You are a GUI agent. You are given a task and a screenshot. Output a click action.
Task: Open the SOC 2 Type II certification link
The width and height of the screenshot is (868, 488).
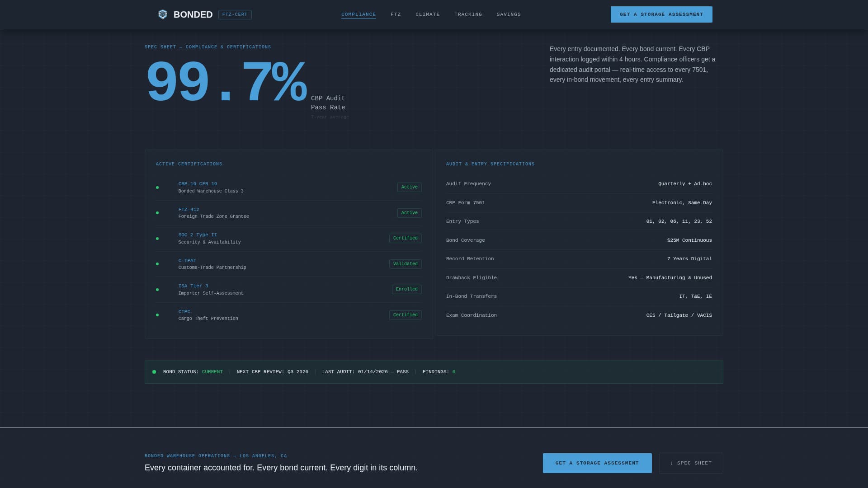click(x=197, y=235)
